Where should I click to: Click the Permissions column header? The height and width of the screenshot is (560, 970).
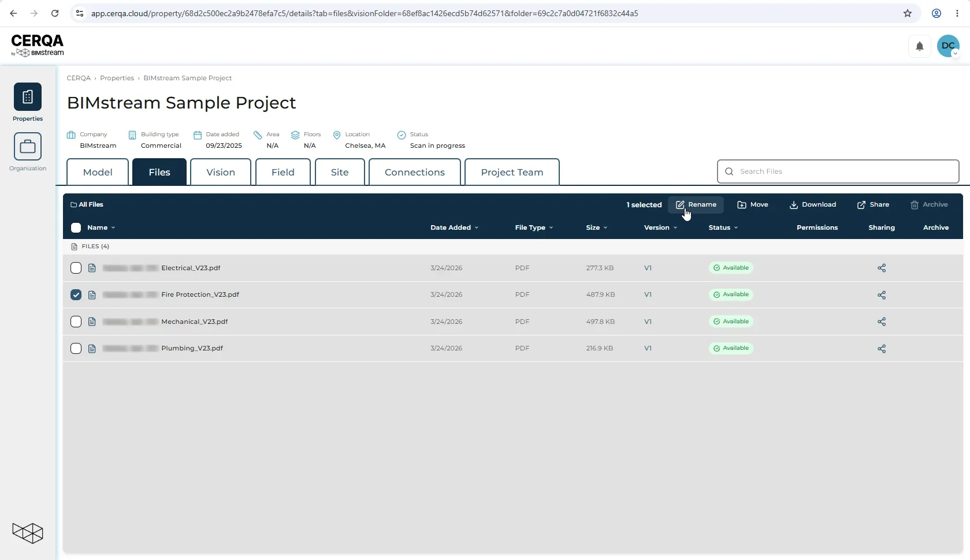[817, 227]
